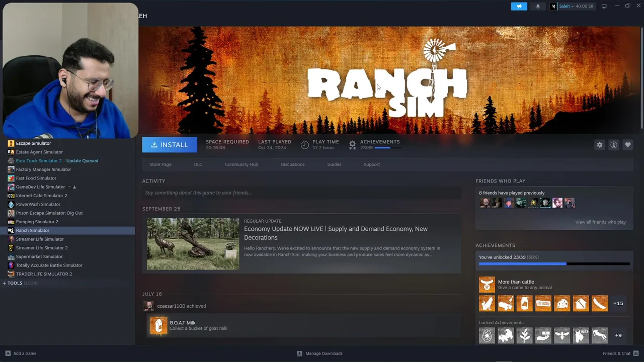
Task: Show game info circle icon
Action: pos(613,145)
